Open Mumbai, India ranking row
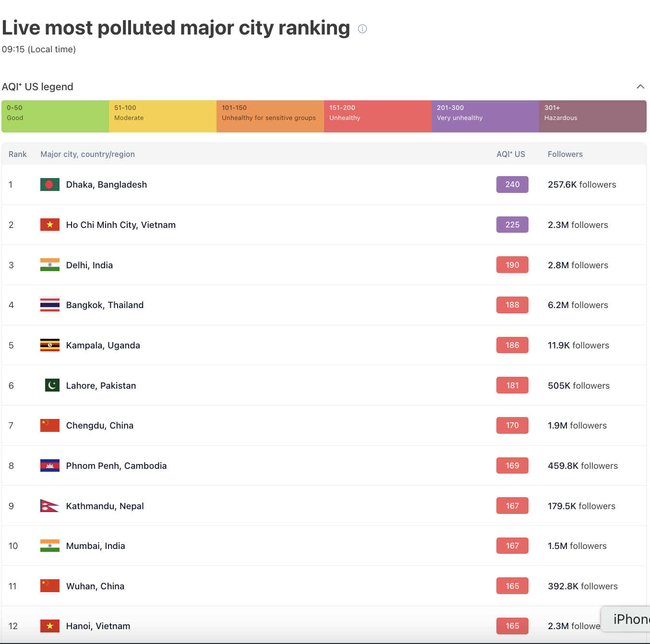The image size is (650, 644). [96, 546]
